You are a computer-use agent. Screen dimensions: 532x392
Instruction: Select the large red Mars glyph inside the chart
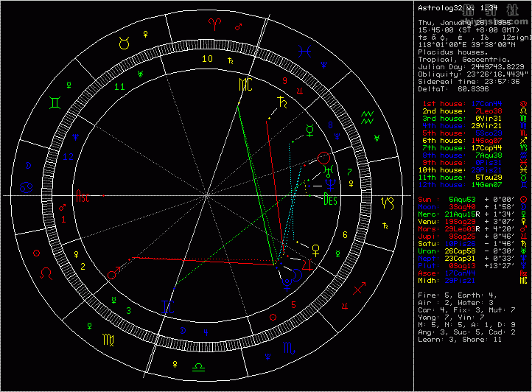[113, 273]
